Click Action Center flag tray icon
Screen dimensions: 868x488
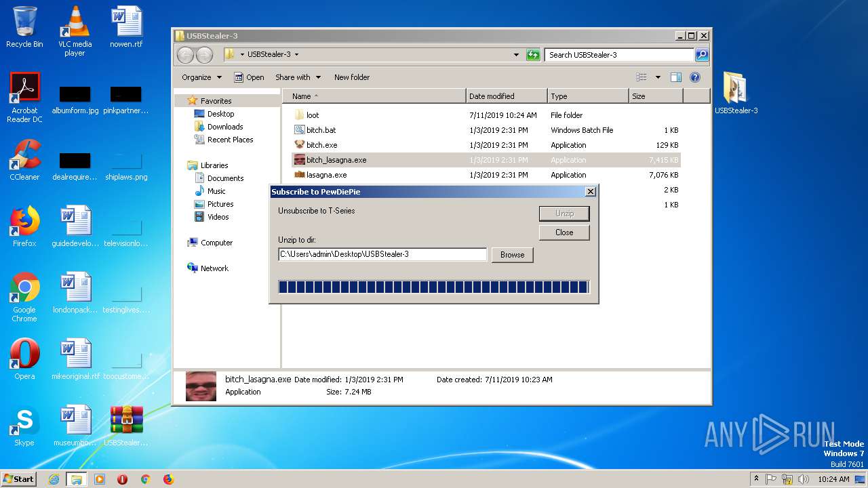coord(771,479)
